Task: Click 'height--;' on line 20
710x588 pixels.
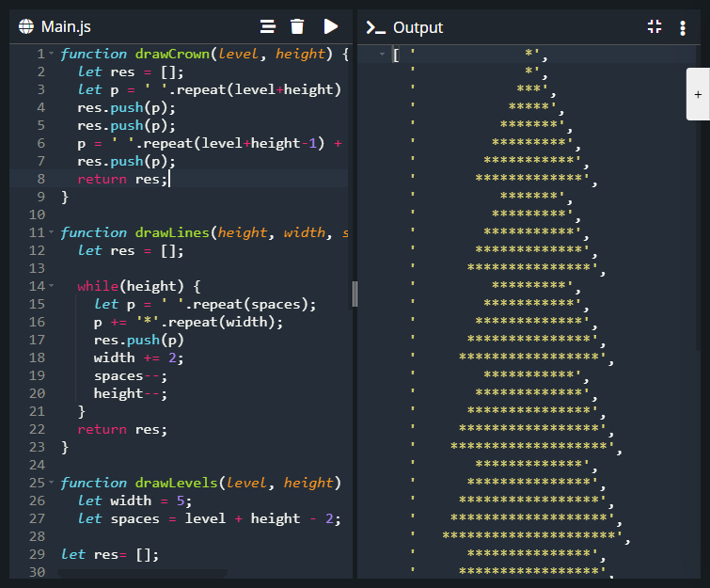Action: [x=131, y=393]
